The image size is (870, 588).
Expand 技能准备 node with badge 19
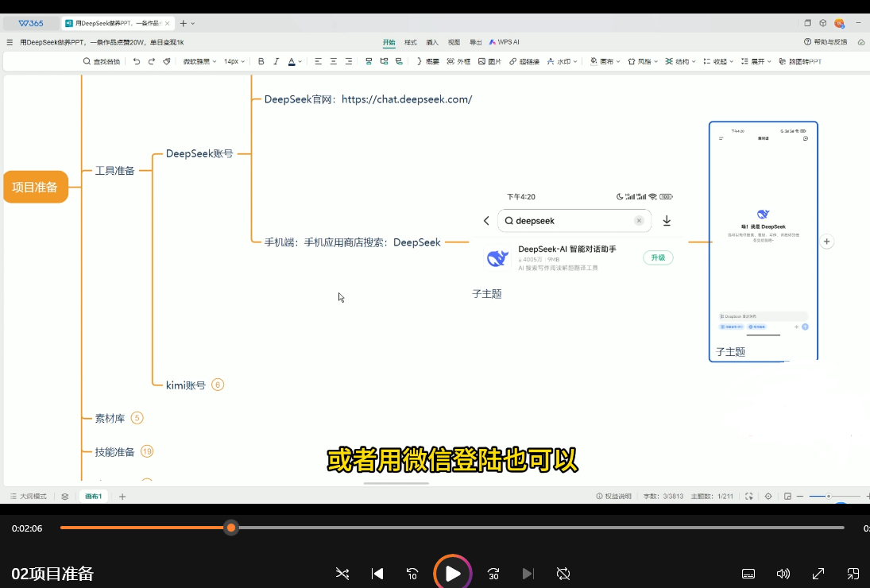pos(146,451)
